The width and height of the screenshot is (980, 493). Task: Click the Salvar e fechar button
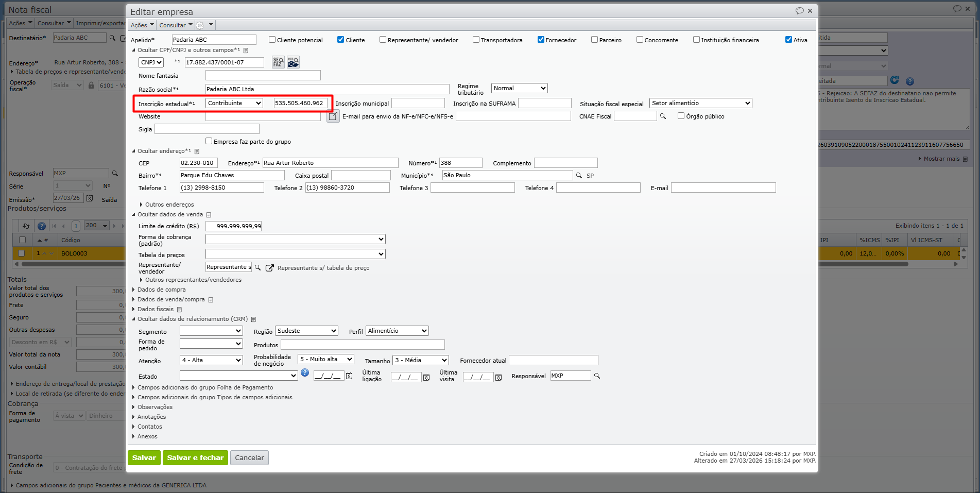(195, 457)
